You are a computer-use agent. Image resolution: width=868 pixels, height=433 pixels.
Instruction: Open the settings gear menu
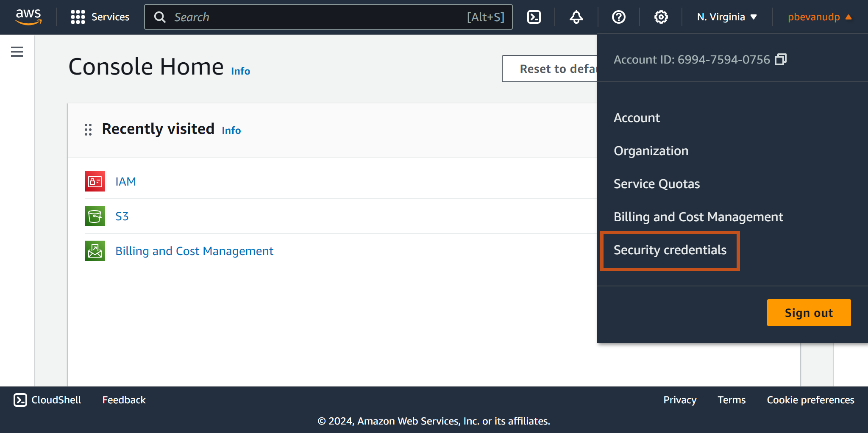(661, 17)
